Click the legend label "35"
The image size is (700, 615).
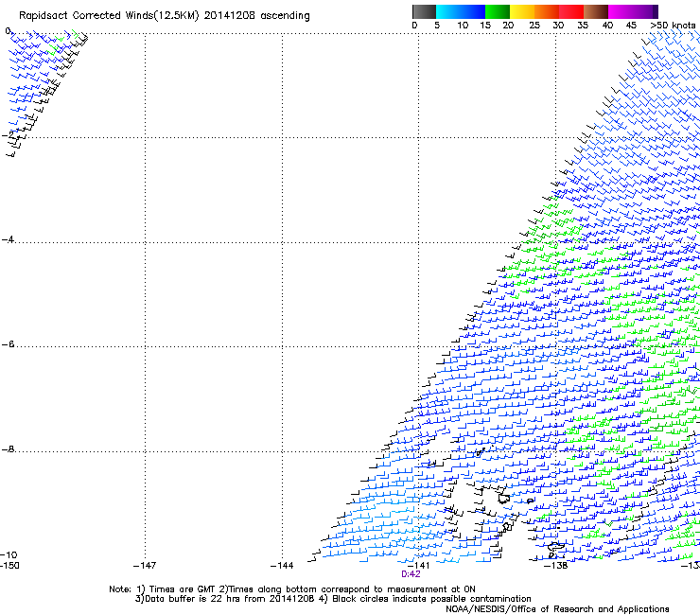pos(583,26)
